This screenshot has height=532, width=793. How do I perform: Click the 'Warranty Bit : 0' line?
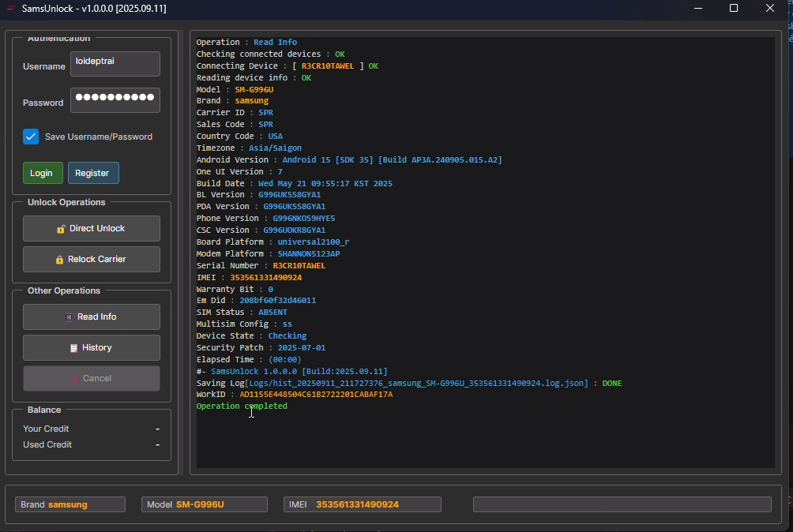pyautogui.click(x=235, y=290)
